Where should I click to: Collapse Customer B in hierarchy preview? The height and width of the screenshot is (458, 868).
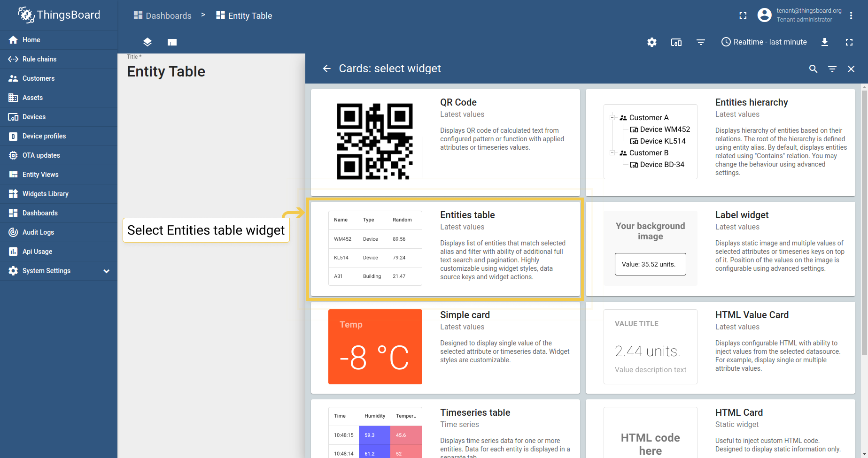coord(612,153)
